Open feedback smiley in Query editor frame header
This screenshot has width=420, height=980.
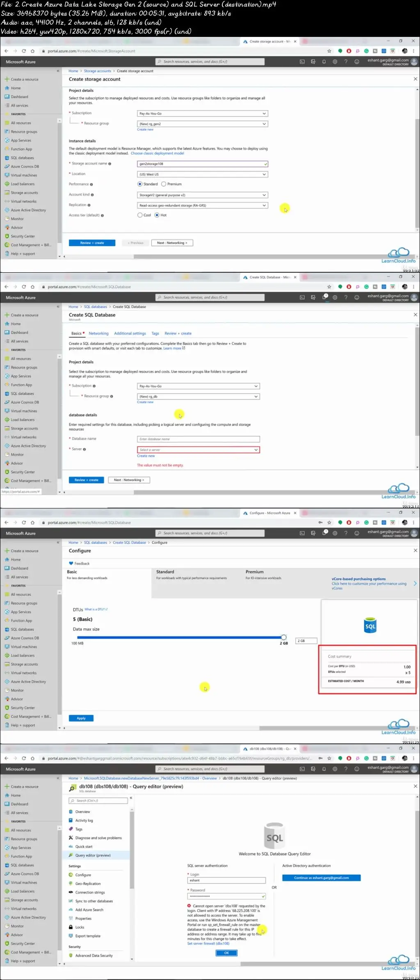[357, 769]
